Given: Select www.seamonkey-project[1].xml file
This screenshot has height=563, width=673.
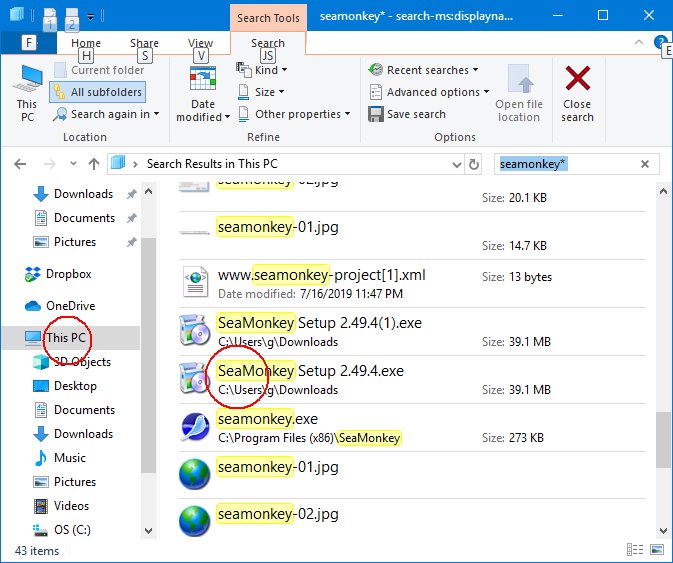Looking at the screenshot, I should [412, 284].
